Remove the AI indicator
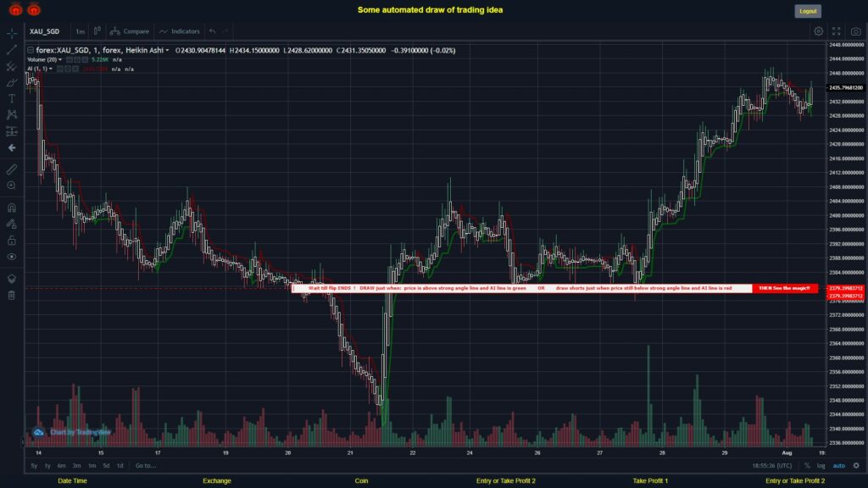Screen dimensions: 868x488 click(x=75, y=69)
